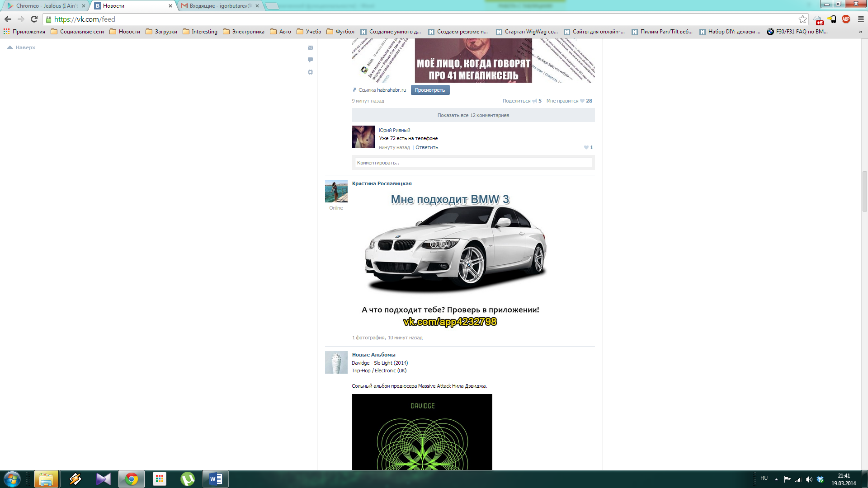Image resolution: width=868 pixels, height=488 pixels.
Task: Open a new tab button
Action: tap(272, 6)
